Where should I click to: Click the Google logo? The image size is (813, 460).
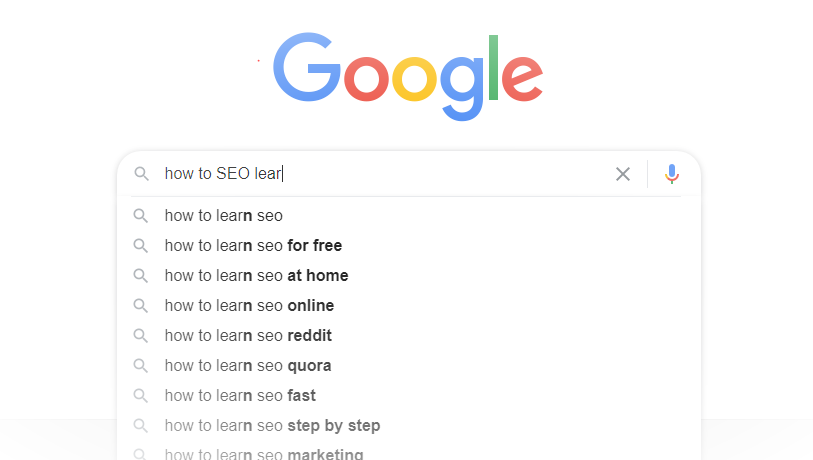tap(408, 76)
